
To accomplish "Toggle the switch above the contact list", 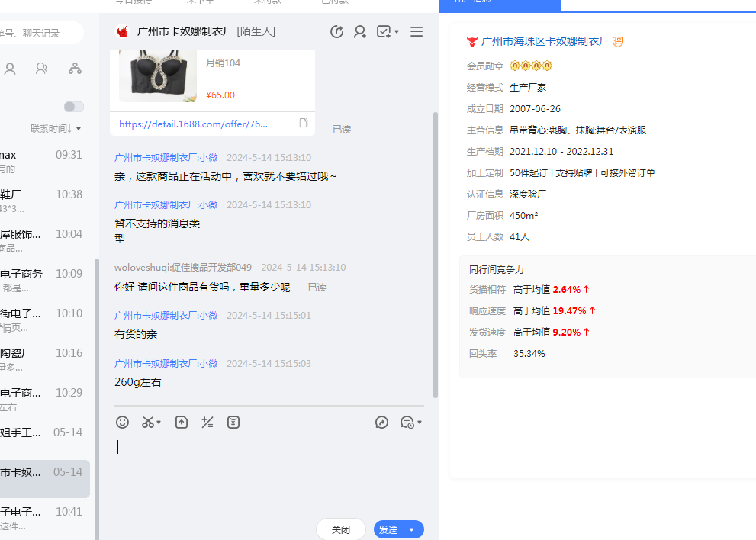I will (x=74, y=107).
